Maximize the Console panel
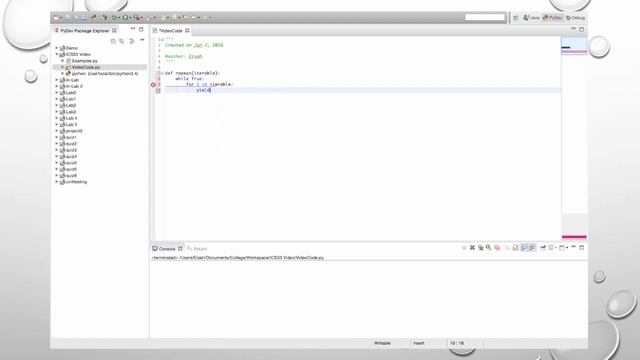This screenshot has height=360, width=640. 582,247
